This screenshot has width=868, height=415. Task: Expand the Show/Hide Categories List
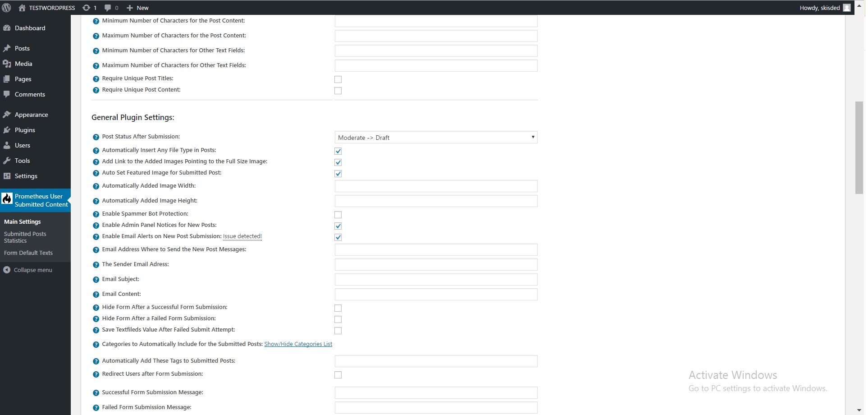pos(298,344)
